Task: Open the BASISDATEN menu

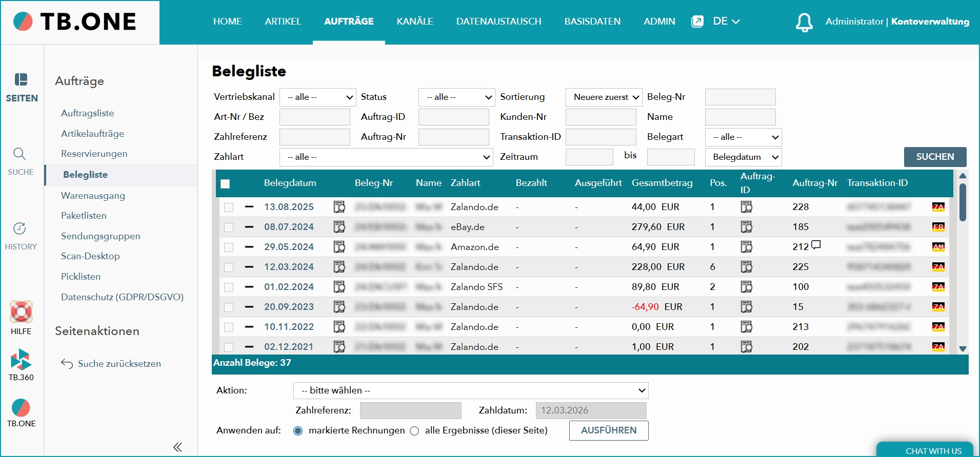Action: [x=592, y=22]
